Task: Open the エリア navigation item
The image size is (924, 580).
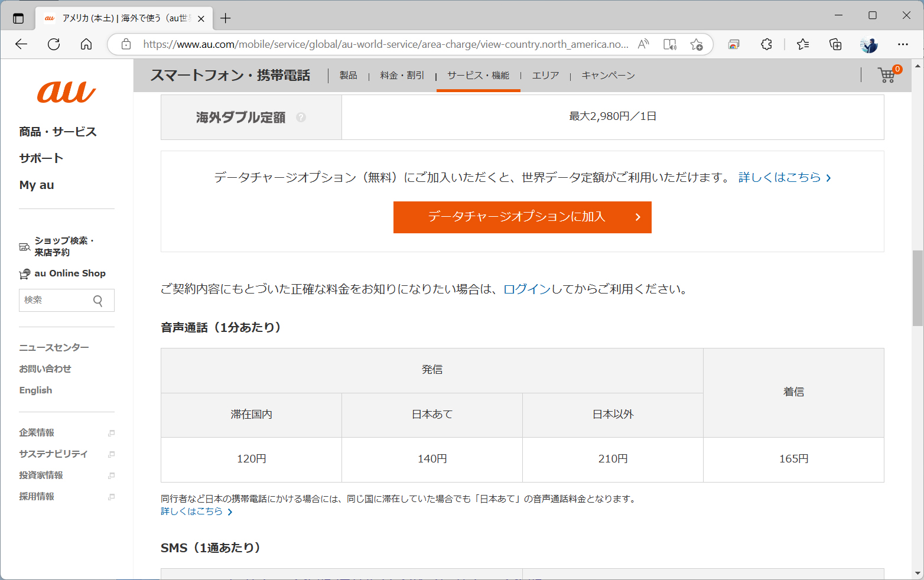Action: click(x=545, y=75)
